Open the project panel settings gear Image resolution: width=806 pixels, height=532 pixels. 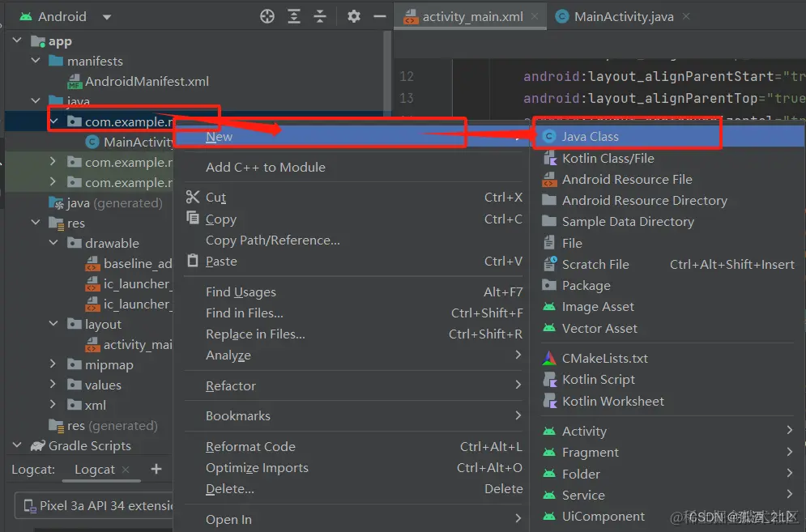(354, 16)
